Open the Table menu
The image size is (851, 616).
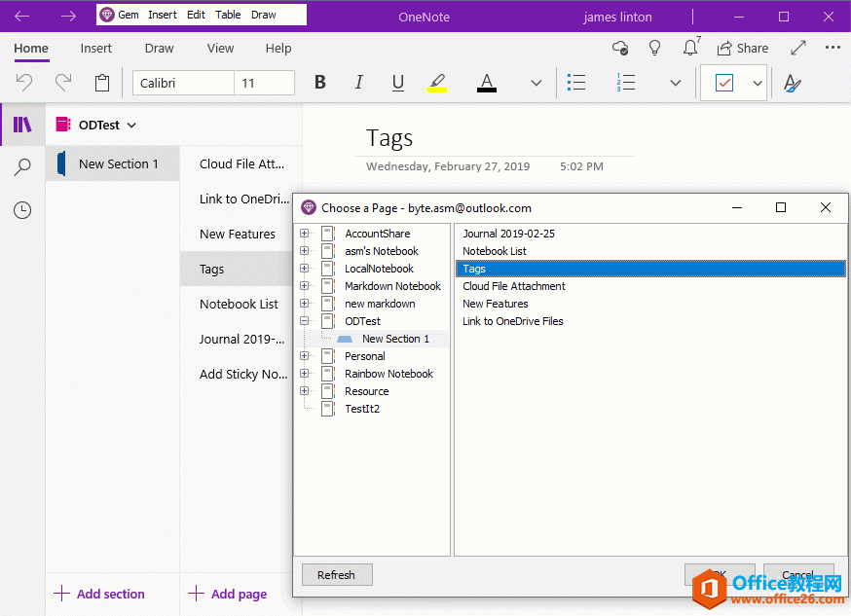(x=228, y=15)
